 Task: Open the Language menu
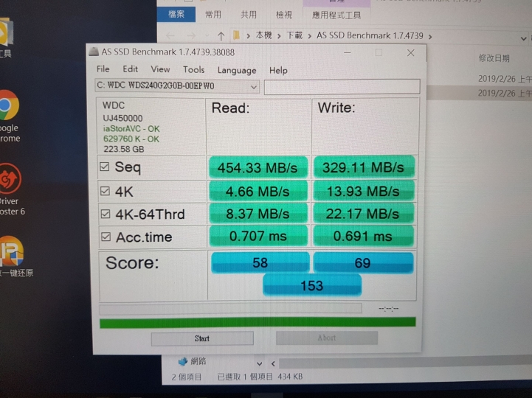[237, 71]
